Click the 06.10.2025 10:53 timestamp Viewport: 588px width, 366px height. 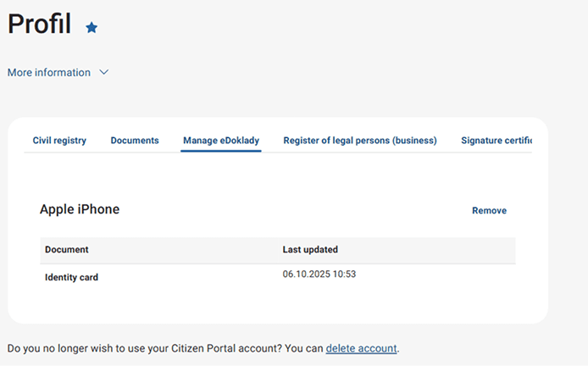[319, 274]
